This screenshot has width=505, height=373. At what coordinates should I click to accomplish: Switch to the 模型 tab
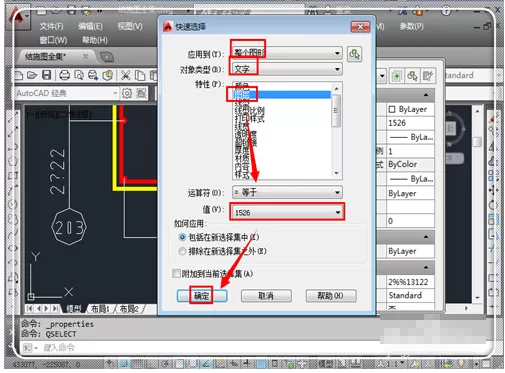coord(74,309)
